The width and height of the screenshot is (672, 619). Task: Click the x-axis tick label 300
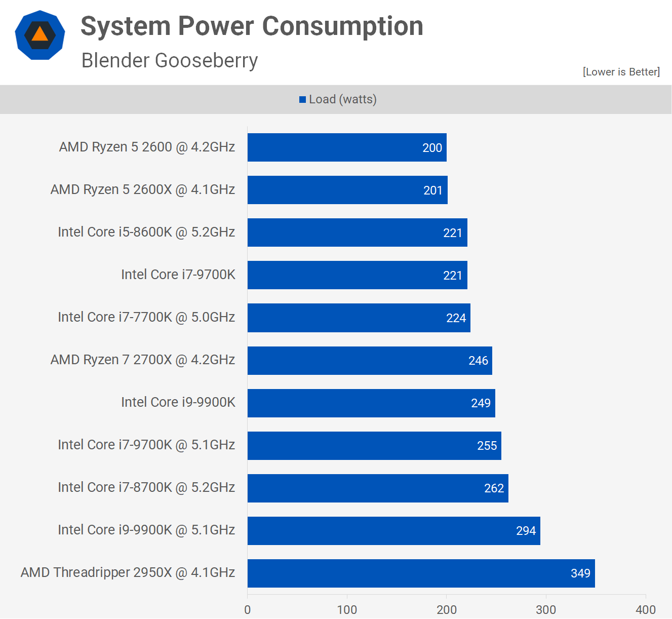546,609
